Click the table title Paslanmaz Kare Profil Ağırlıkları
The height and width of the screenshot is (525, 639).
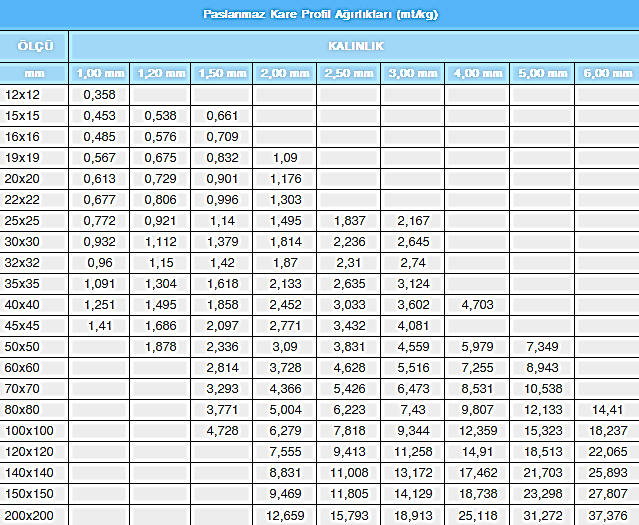tap(319, 14)
